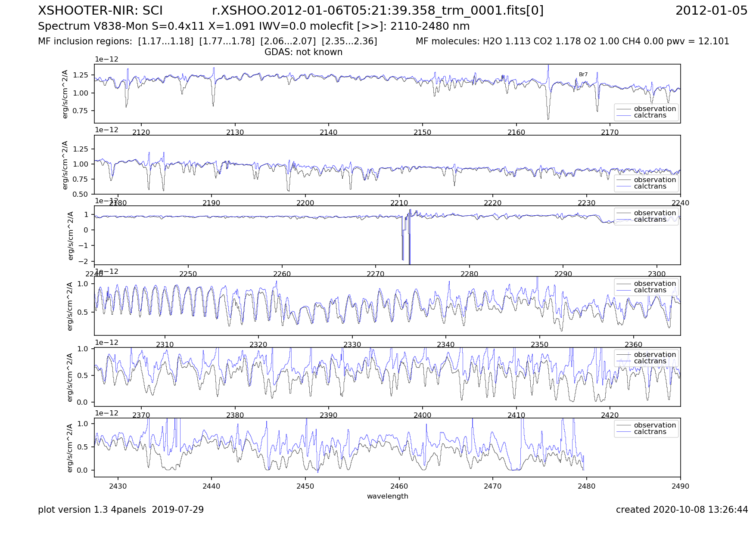Click the GDAS: not known label
The image size is (756, 536).
303,52
